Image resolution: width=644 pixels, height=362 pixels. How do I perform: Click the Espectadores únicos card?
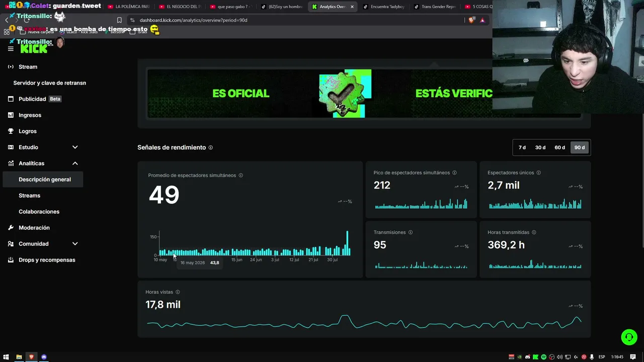(535, 189)
